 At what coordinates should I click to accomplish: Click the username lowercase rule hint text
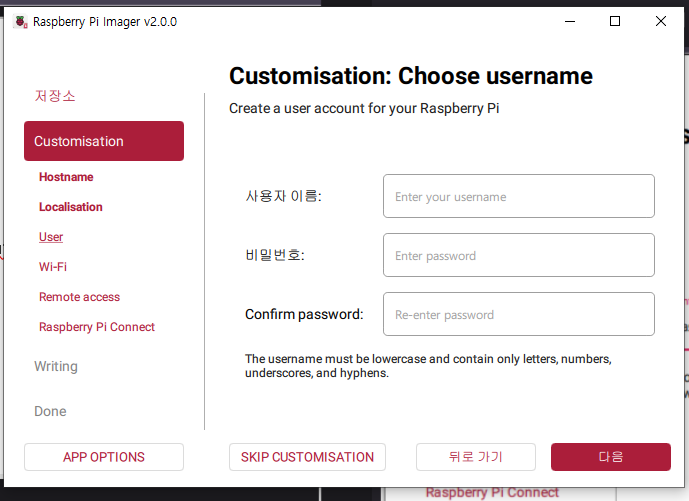point(428,366)
